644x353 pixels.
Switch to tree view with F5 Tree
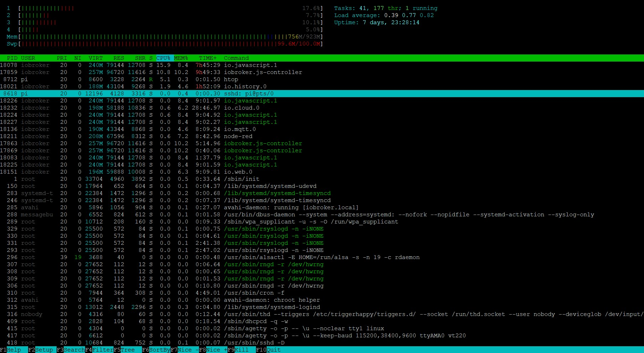[128, 350]
